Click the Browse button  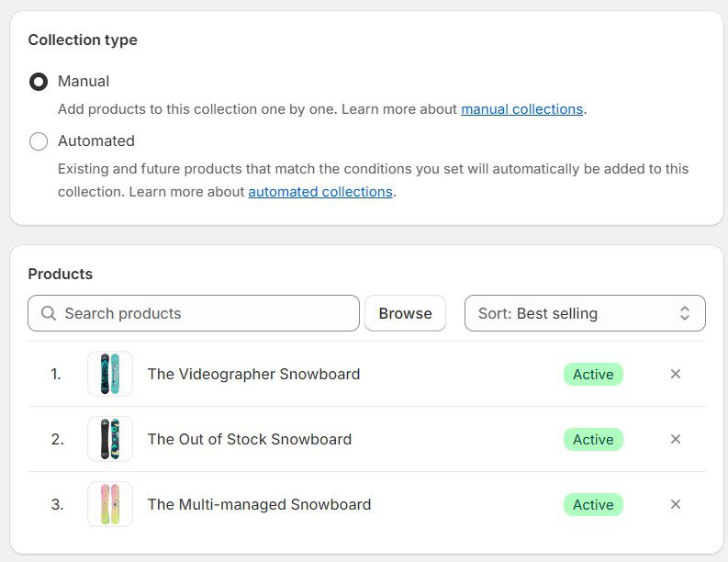click(x=405, y=313)
